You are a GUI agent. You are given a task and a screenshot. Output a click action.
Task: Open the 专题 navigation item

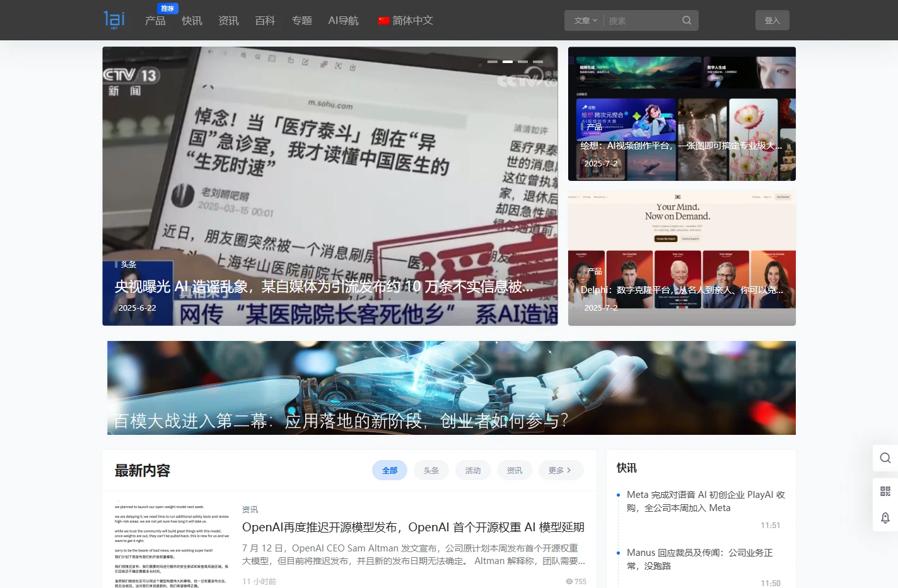[x=301, y=21]
